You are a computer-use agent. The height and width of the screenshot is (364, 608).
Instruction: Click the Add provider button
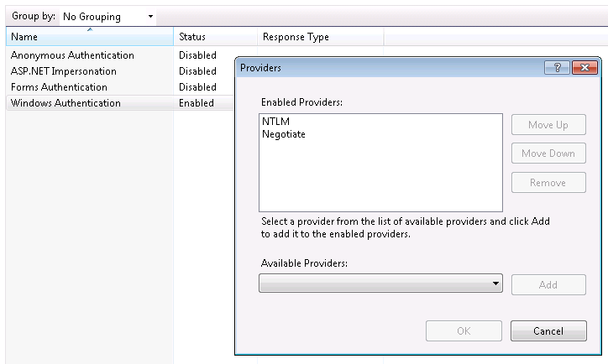(x=548, y=284)
